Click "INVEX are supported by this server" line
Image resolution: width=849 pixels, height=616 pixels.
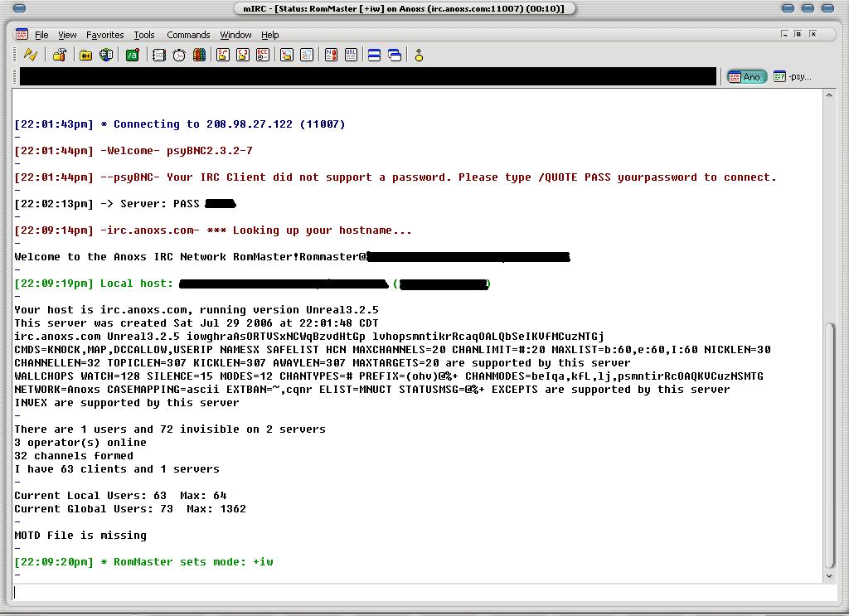click(127, 403)
